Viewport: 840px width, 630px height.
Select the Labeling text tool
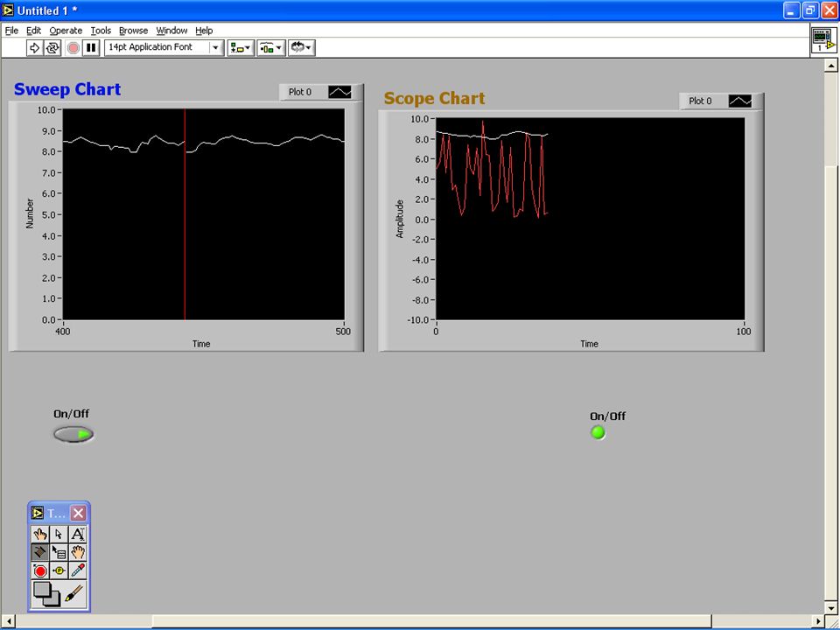click(78, 534)
